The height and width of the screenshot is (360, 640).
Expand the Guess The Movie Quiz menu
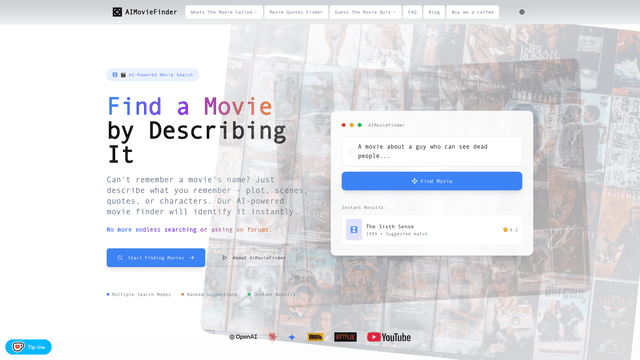tap(365, 12)
